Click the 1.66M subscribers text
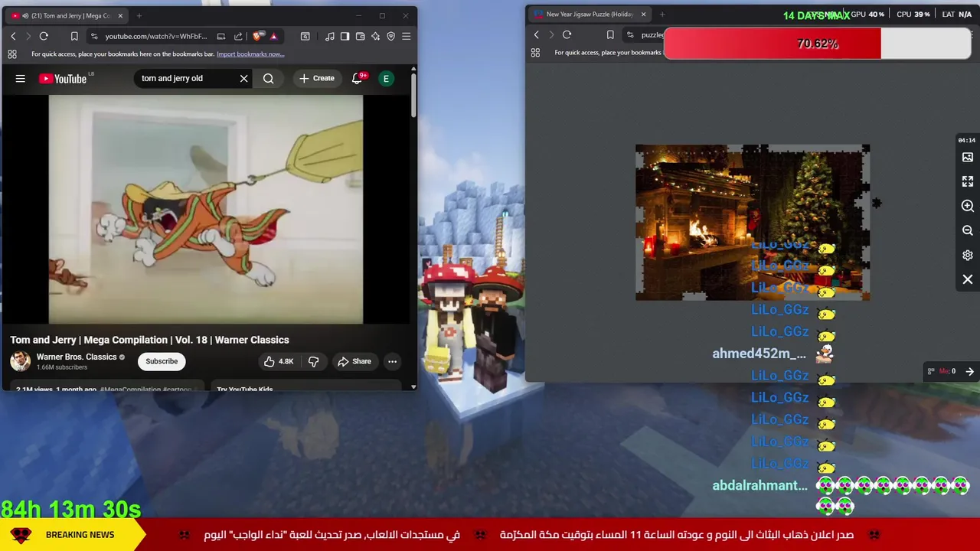The height and width of the screenshot is (551, 980). 62,367
